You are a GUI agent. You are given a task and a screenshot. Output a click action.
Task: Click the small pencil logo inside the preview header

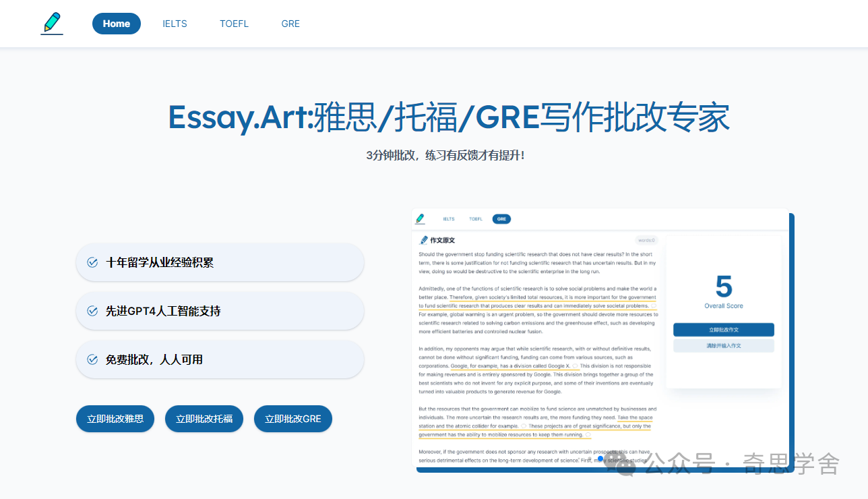[x=421, y=218]
